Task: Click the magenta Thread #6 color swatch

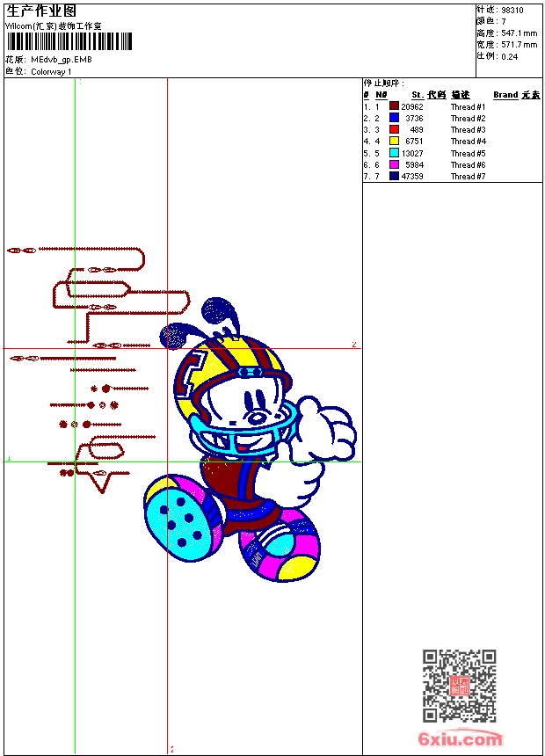Action: [394, 164]
